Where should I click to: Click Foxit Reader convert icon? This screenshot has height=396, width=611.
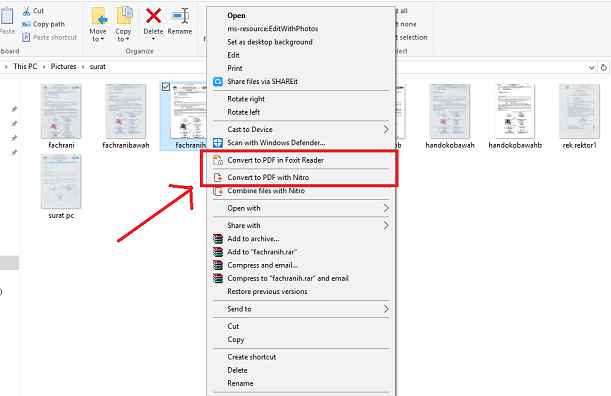pos(218,160)
